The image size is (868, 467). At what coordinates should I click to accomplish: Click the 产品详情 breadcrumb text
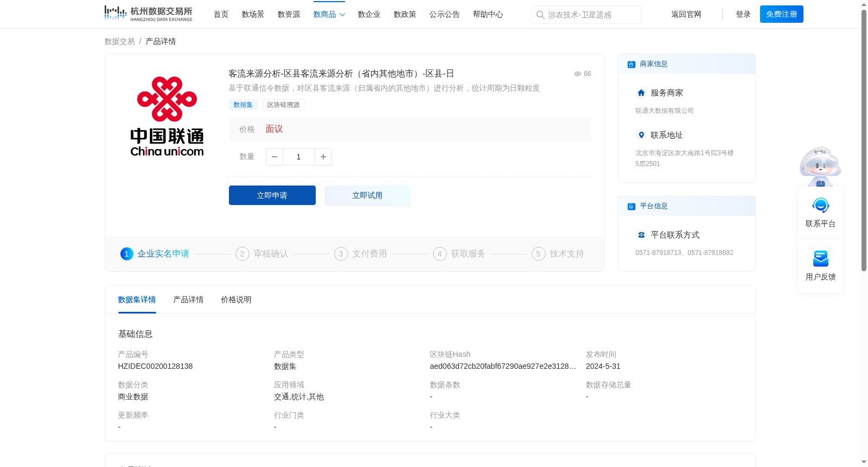161,42
